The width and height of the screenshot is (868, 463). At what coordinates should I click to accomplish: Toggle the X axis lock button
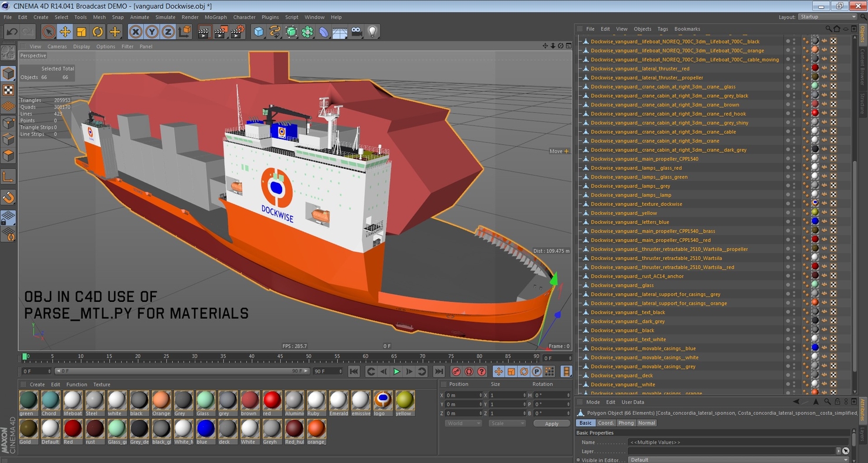pyautogui.click(x=136, y=31)
